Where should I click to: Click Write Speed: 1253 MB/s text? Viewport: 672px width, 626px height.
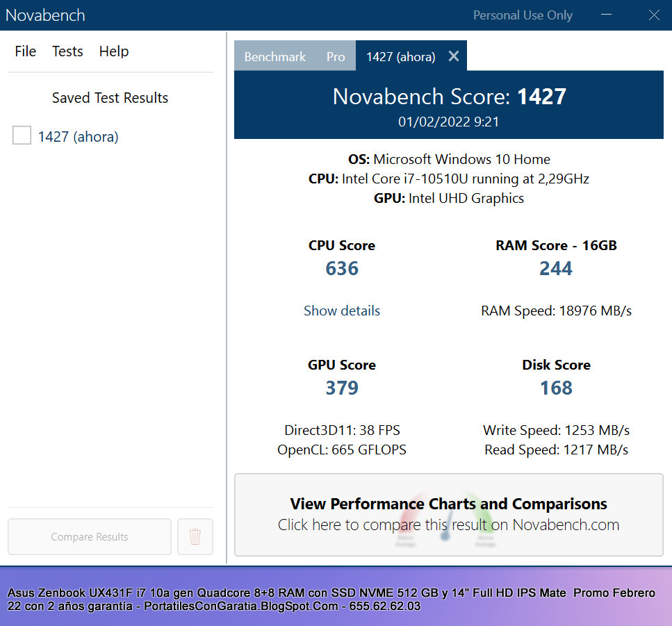click(x=556, y=430)
